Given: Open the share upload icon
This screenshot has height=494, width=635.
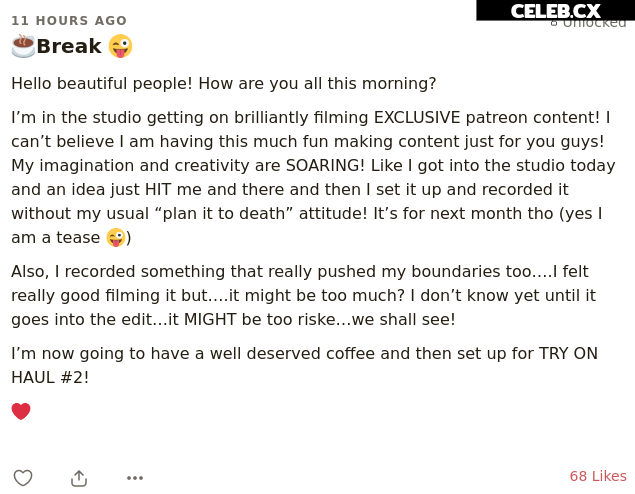Looking at the screenshot, I should [79, 478].
